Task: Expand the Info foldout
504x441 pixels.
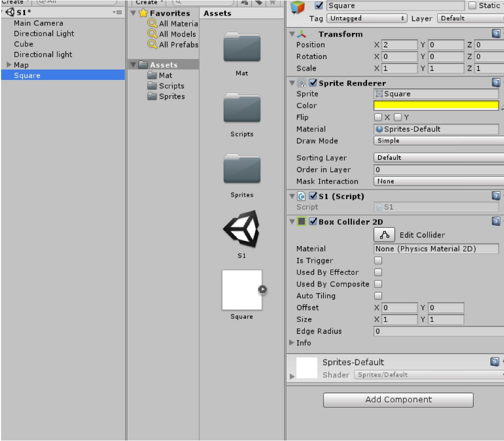Action: coord(292,342)
